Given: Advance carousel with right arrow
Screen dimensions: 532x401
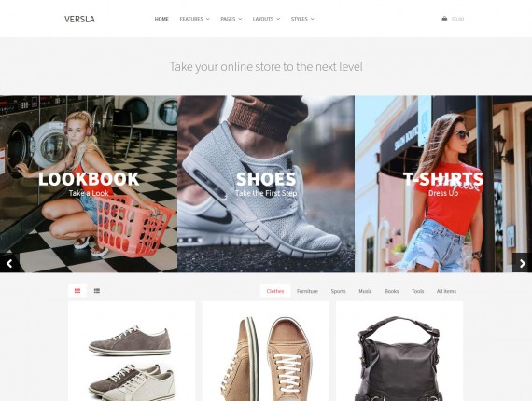Looking at the screenshot, I should (x=522, y=263).
